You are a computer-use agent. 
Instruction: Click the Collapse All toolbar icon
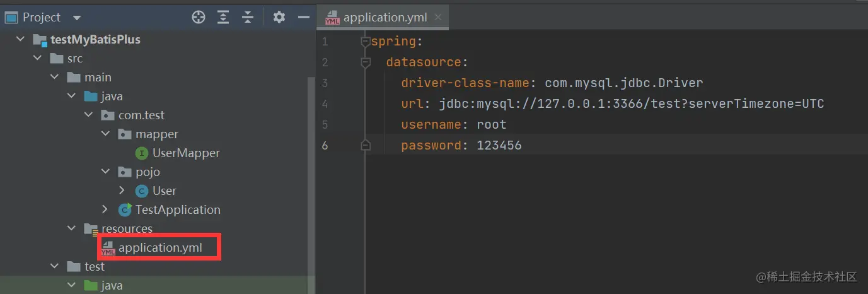point(247,17)
